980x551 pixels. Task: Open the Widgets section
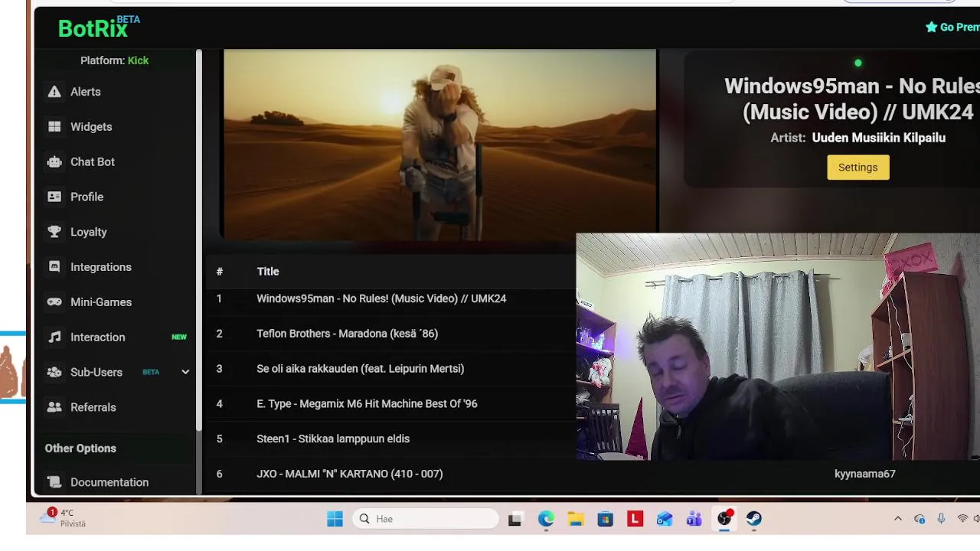(x=91, y=127)
